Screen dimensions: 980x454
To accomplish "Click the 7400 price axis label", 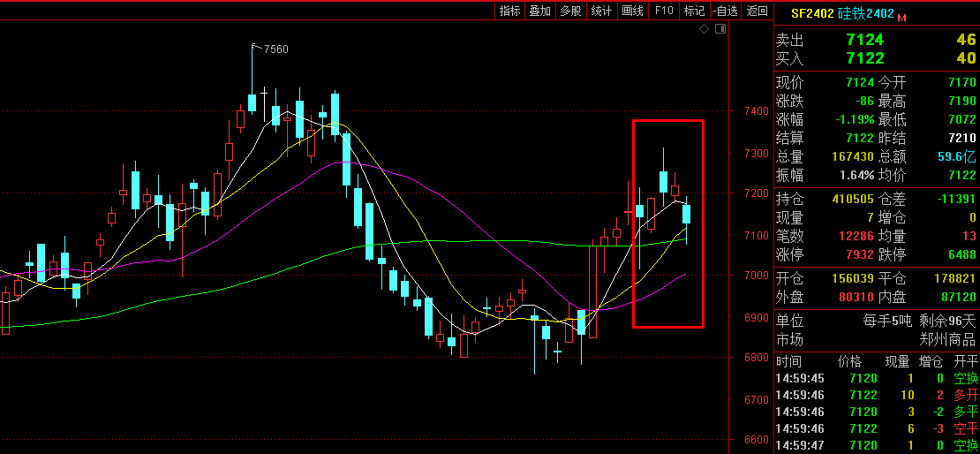I will pyautogui.click(x=757, y=111).
